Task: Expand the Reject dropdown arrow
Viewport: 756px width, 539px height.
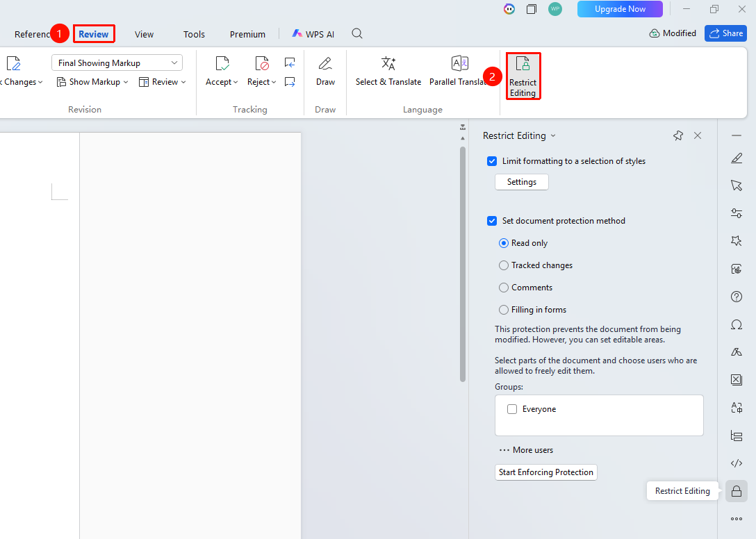Action: coord(274,82)
